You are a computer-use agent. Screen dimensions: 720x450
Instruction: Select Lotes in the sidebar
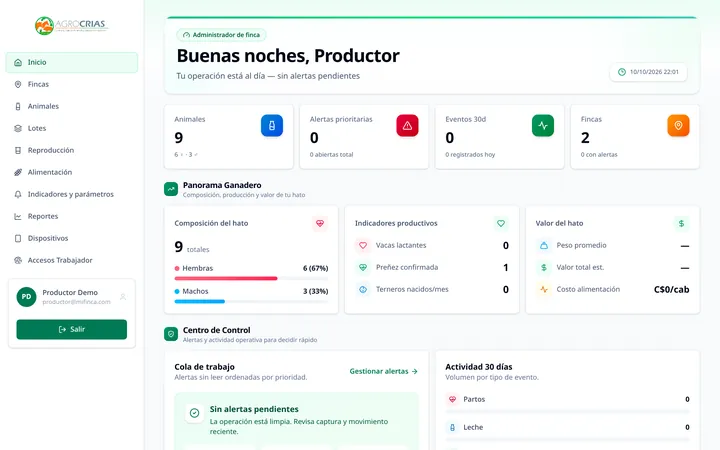(72, 129)
